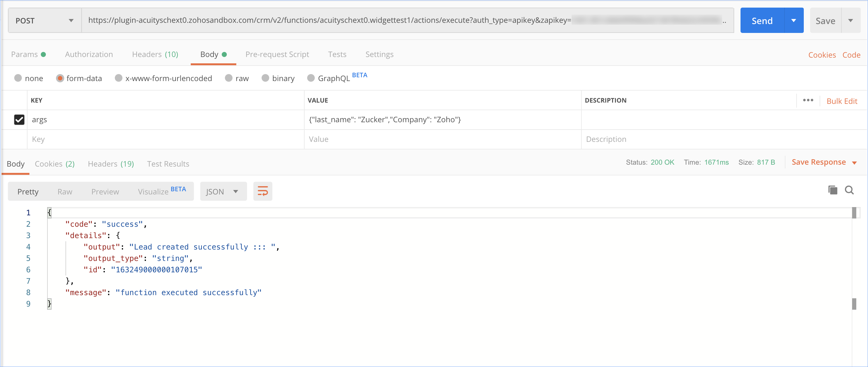The image size is (868, 367).
Task: Click the Send button's dropdown arrow
Action: click(794, 21)
